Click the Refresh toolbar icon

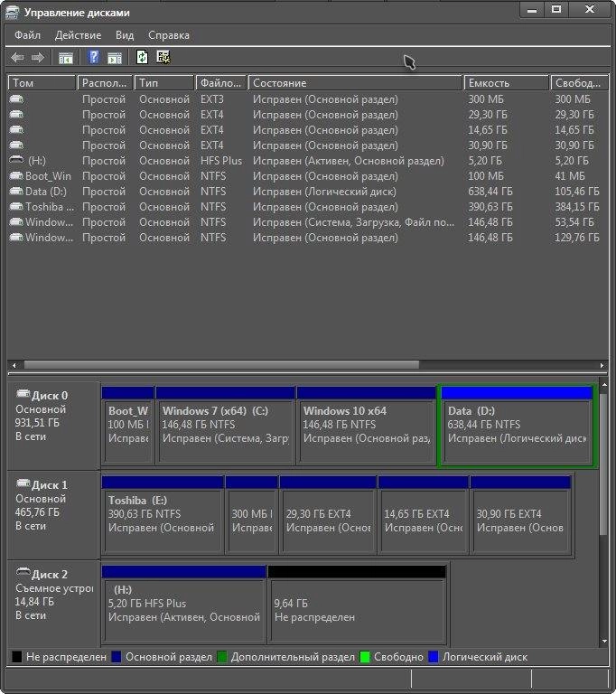[x=142, y=57]
